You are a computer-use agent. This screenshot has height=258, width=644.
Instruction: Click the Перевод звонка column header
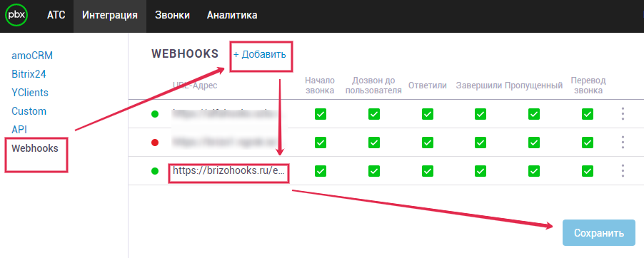(x=588, y=86)
